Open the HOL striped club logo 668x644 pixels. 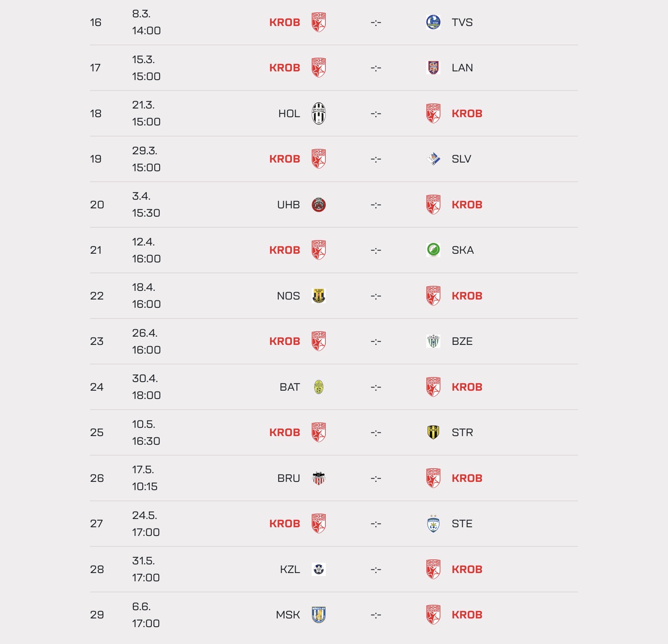318,113
